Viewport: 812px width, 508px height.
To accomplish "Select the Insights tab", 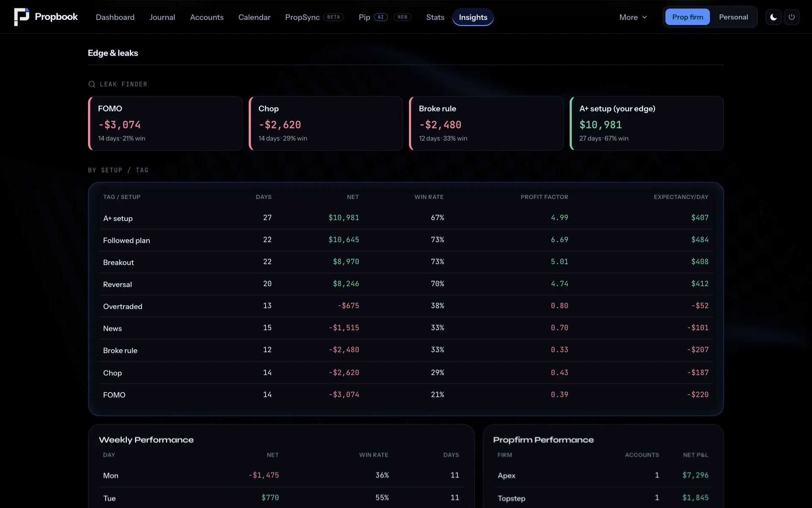I will (x=473, y=17).
